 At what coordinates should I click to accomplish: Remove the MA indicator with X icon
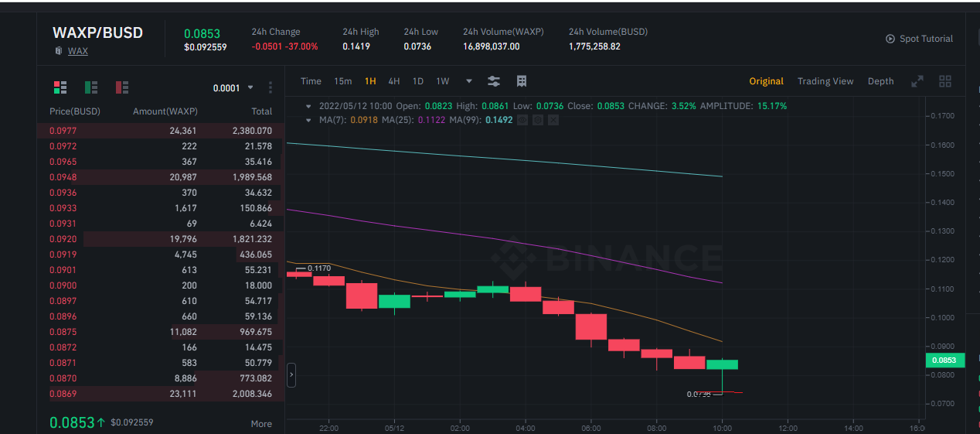click(553, 120)
